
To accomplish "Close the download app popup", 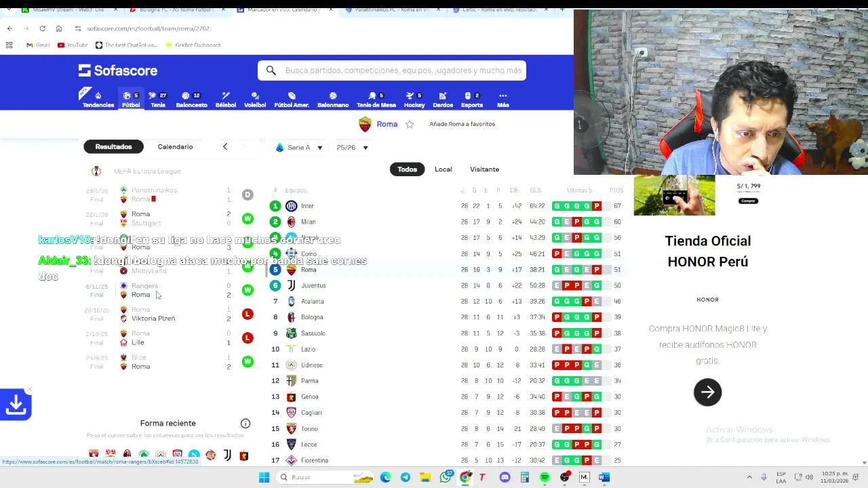I will 29,390.
